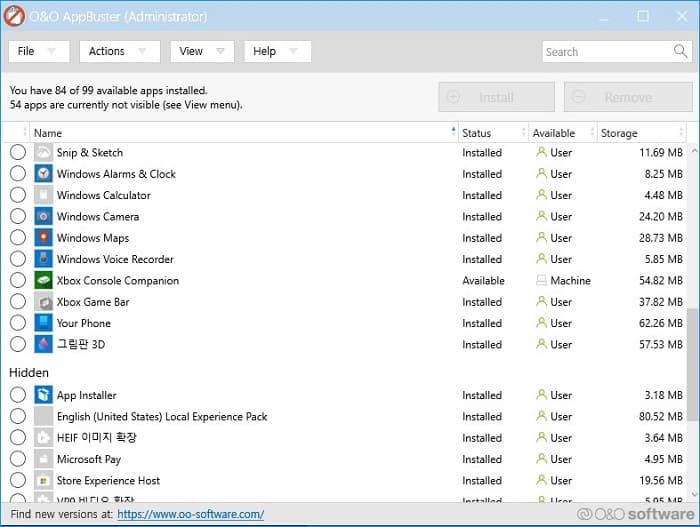
Task: Click user icon in Windows Maps row
Action: pos(541,238)
